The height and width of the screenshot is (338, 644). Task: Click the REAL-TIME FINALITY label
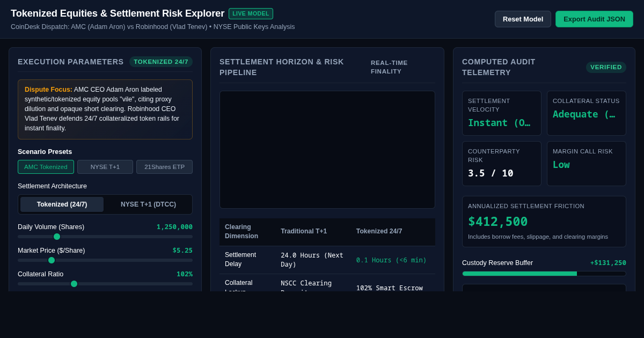pos(389,67)
